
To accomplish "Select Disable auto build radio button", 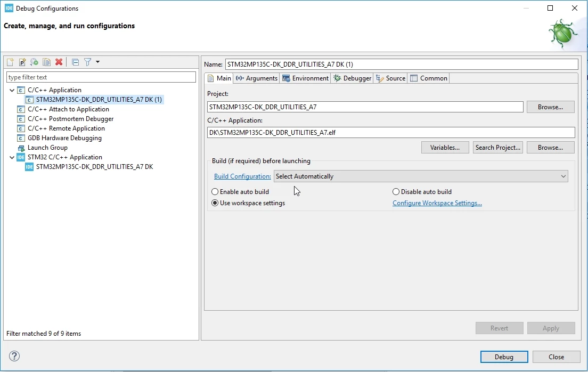I will (x=396, y=191).
